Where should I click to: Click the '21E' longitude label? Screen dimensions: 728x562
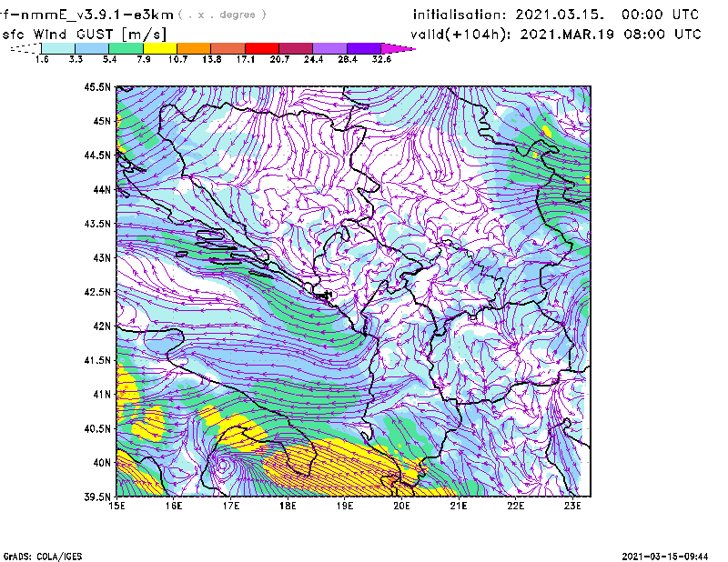(x=459, y=506)
